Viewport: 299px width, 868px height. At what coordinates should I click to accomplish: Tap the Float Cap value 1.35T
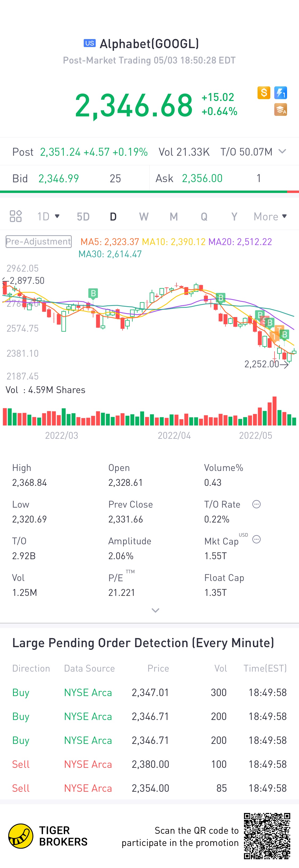215,592
